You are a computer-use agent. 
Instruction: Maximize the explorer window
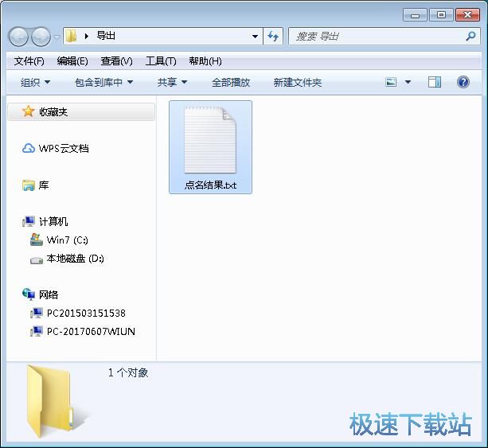[x=441, y=14]
